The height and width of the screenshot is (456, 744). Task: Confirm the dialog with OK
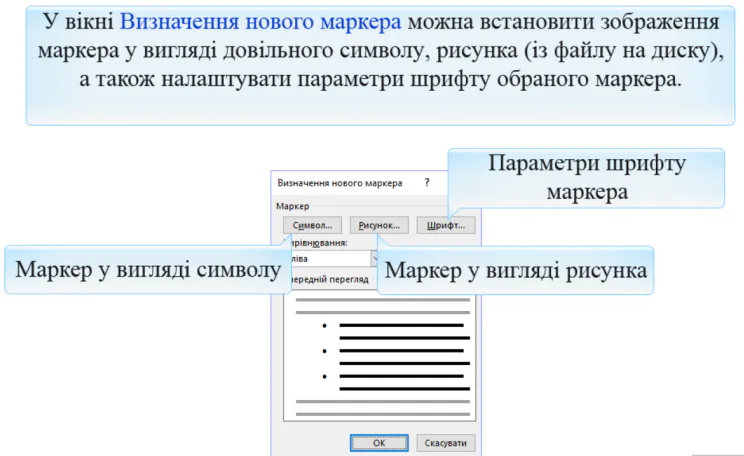point(378,442)
